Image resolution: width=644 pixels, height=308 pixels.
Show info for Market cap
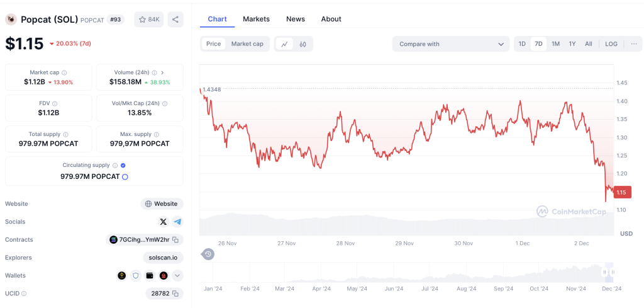pyautogui.click(x=64, y=72)
